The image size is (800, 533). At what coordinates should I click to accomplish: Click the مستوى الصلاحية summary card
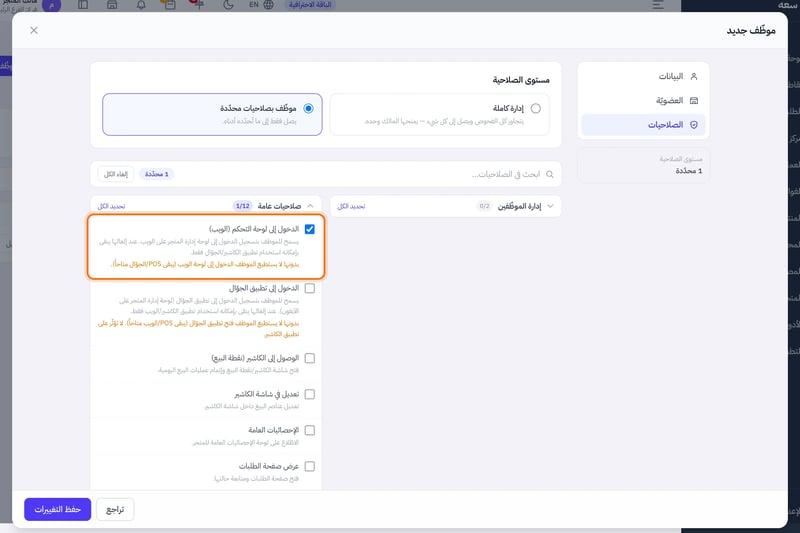(x=643, y=165)
